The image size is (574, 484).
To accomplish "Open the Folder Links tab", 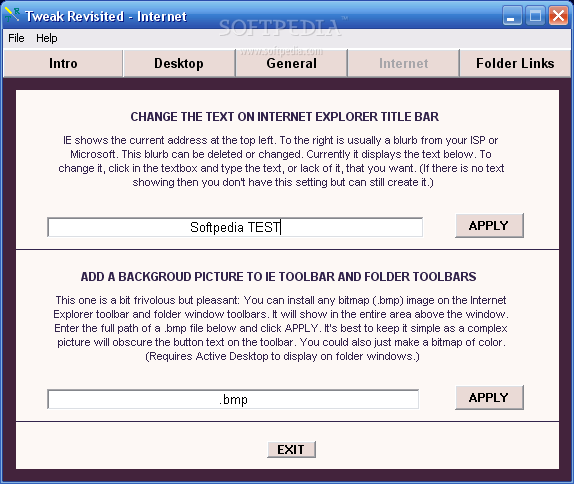I will pyautogui.click(x=515, y=63).
